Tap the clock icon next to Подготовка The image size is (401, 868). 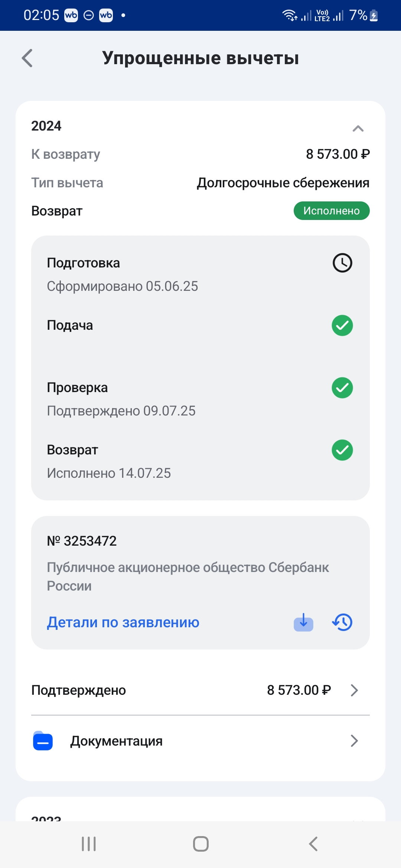(x=342, y=263)
